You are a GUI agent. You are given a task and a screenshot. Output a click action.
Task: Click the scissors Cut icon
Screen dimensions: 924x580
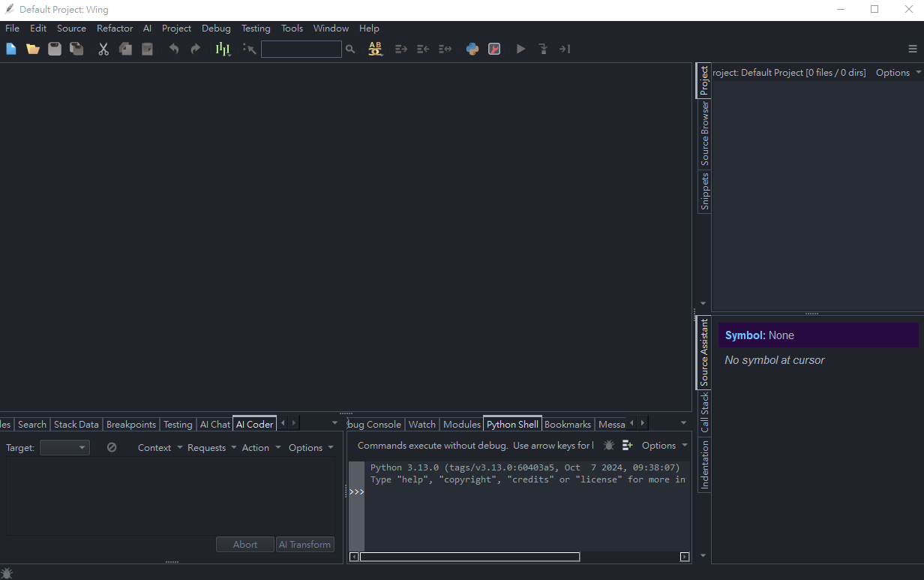(x=103, y=49)
